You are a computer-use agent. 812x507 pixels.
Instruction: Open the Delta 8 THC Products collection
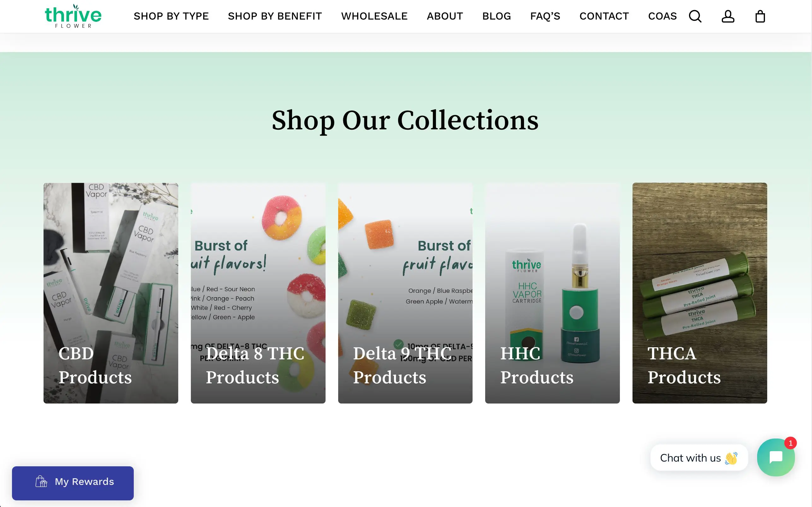[x=258, y=292]
